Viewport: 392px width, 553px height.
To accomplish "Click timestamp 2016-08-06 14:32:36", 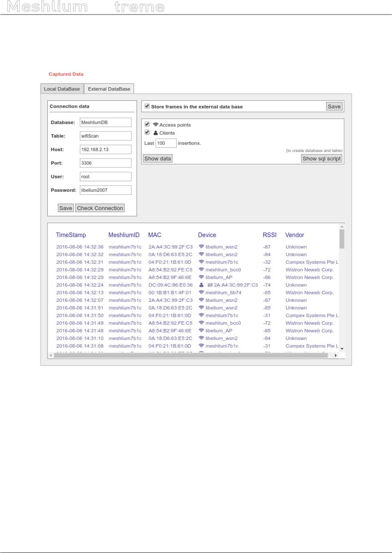I will pos(80,247).
